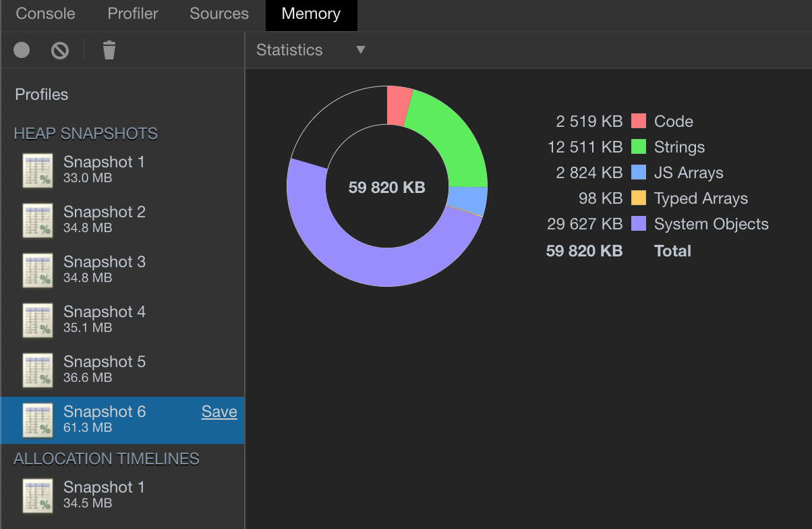Click the Snapshot 3 heap snapshot icon
This screenshot has height=529, width=812.
point(37,269)
